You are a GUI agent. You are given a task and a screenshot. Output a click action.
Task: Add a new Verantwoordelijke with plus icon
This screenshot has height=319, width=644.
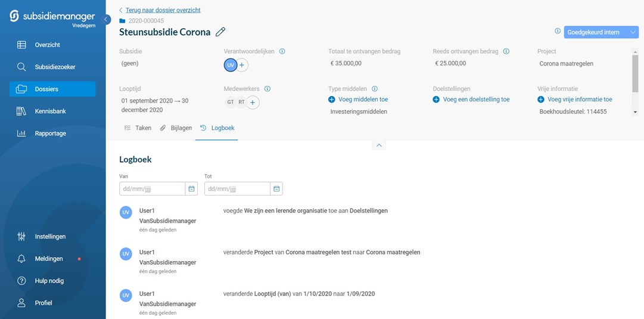(243, 65)
